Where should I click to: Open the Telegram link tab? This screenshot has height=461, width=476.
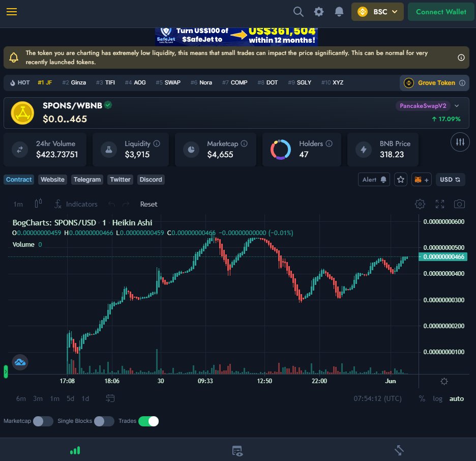87,180
